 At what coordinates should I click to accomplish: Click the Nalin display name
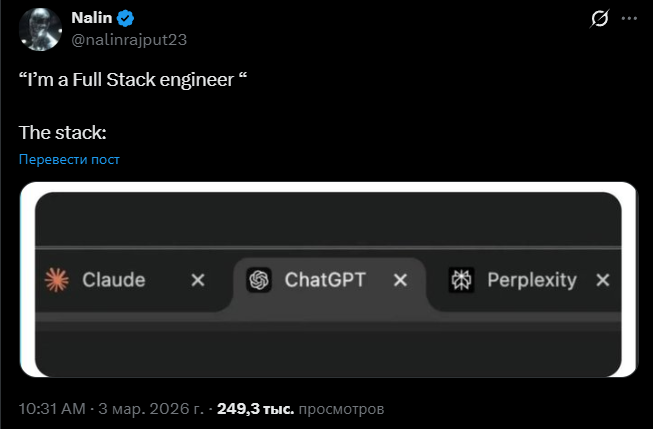point(91,19)
